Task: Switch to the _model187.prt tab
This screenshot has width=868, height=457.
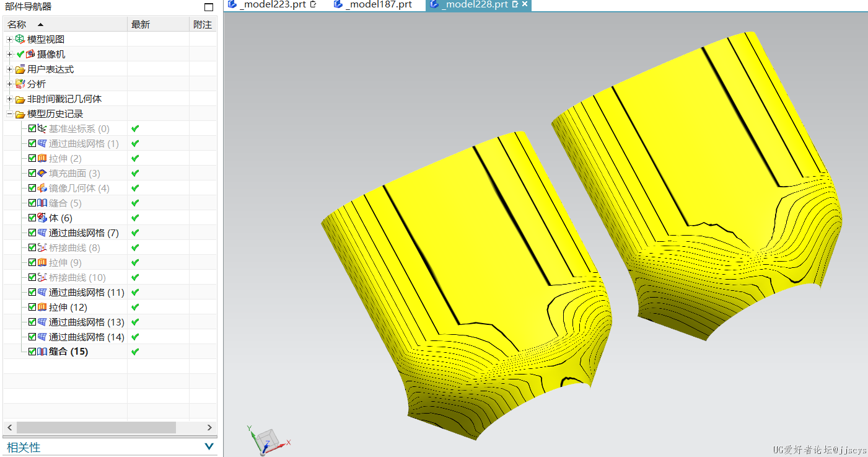Action: (x=373, y=4)
